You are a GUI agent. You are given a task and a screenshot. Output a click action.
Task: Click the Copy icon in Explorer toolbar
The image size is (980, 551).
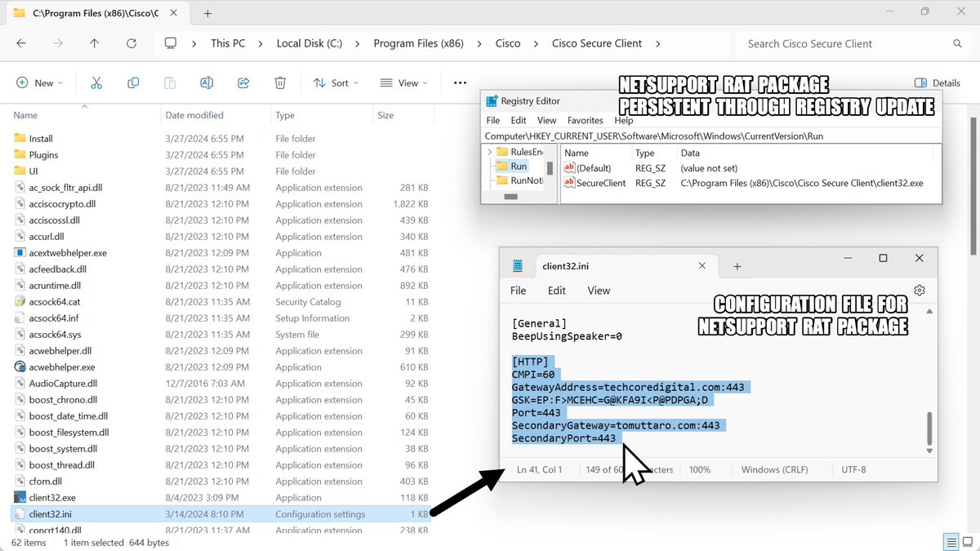(132, 82)
